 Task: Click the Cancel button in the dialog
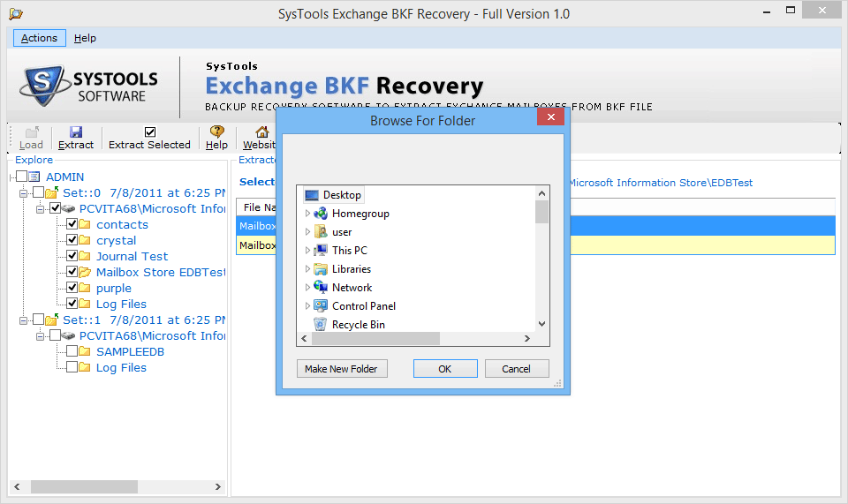[517, 368]
